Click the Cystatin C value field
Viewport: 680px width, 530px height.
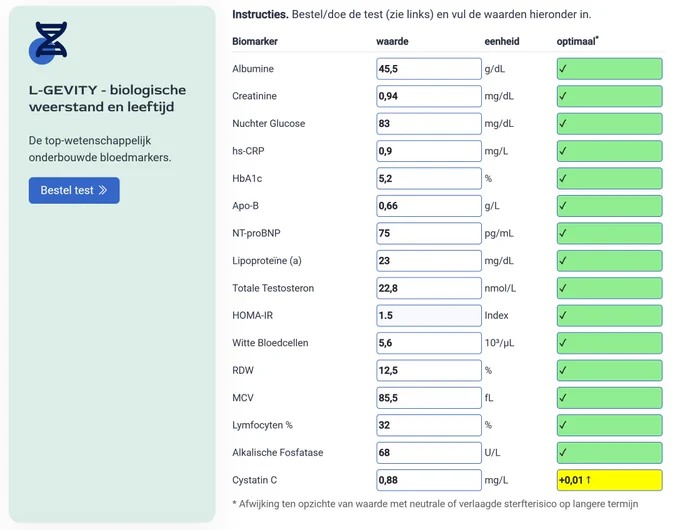point(429,480)
